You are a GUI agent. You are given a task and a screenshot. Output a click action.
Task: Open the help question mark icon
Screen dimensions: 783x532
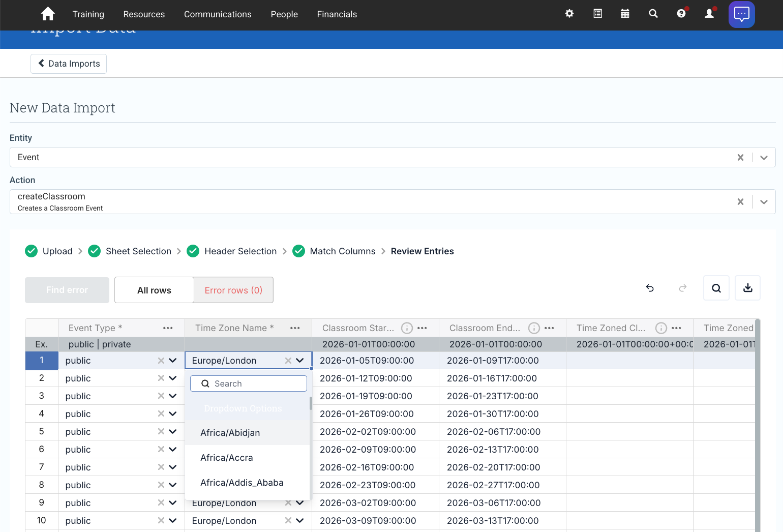point(681,14)
